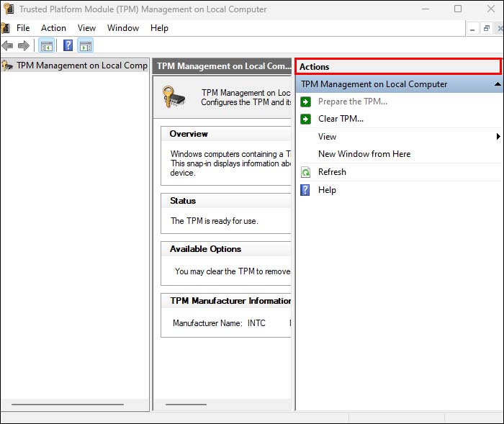
Task: Click the blue Help toolbar icon
Action: click(68, 45)
